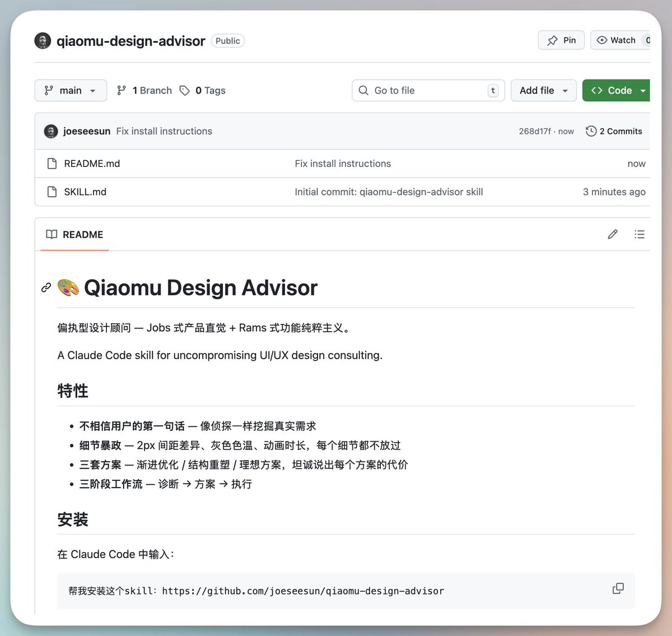The width and height of the screenshot is (672, 636).
Task: Click the file icon beside SKILL.md
Action: [52, 192]
